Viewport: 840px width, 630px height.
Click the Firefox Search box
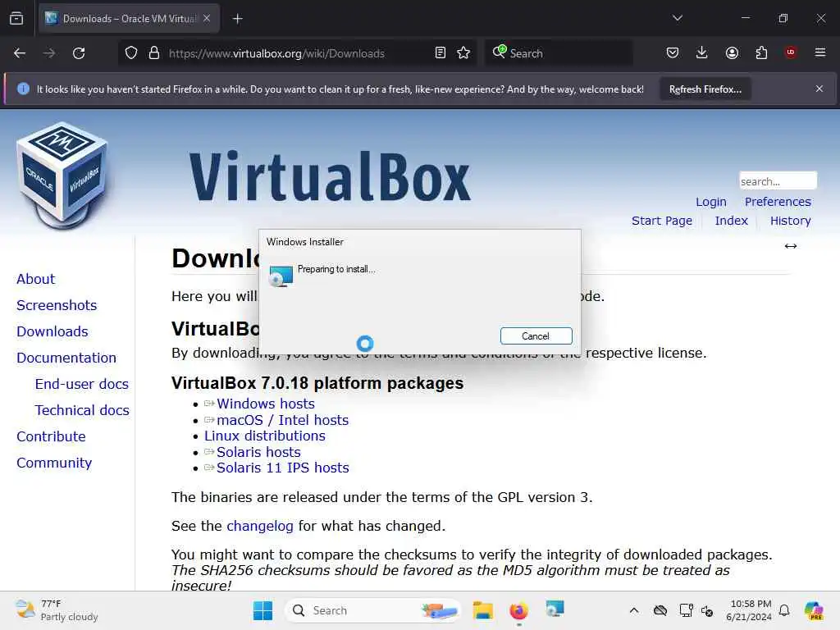559,53
